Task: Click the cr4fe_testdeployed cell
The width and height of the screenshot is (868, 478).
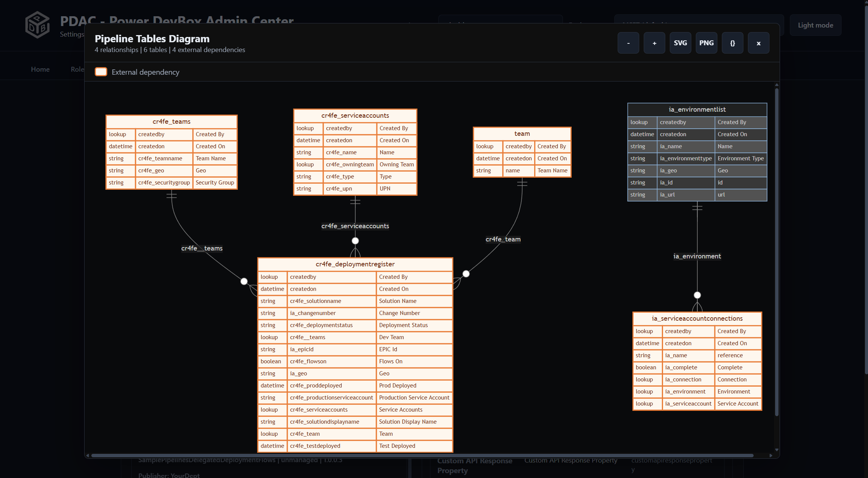Action: (331, 446)
